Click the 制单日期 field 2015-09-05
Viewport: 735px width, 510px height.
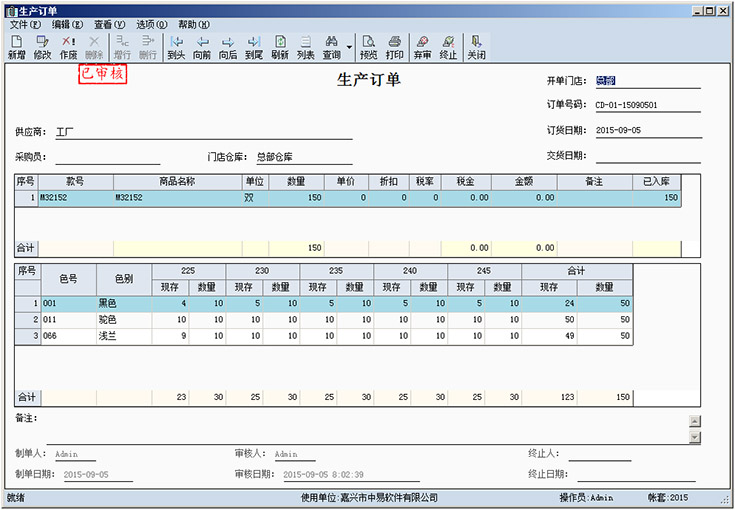point(98,475)
